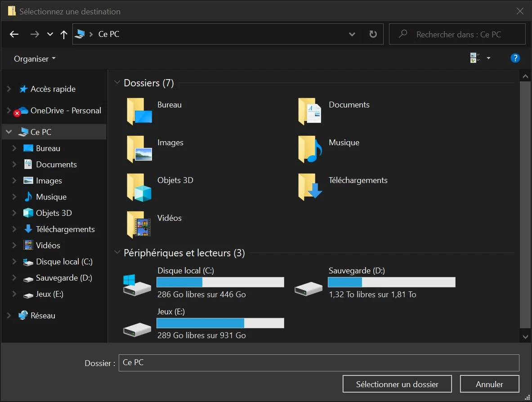The image size is (532, 402).
Task: Click text 1,32 To libres sur 1,81 To
Action: [x=372, y=295]
